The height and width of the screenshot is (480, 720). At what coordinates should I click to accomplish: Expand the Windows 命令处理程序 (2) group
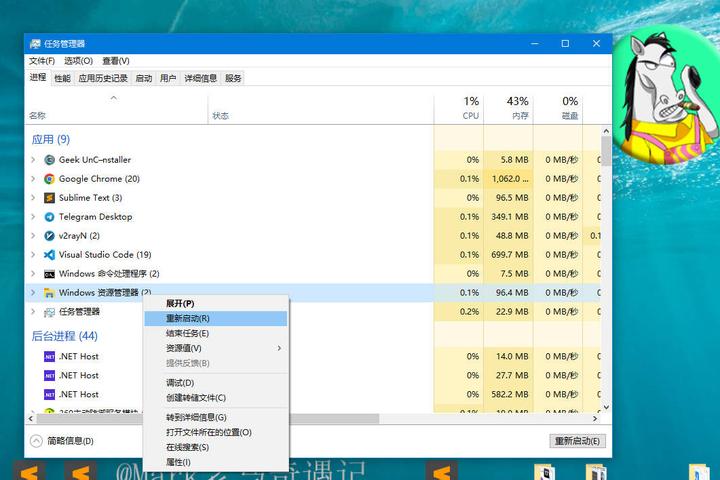point(33,274)
